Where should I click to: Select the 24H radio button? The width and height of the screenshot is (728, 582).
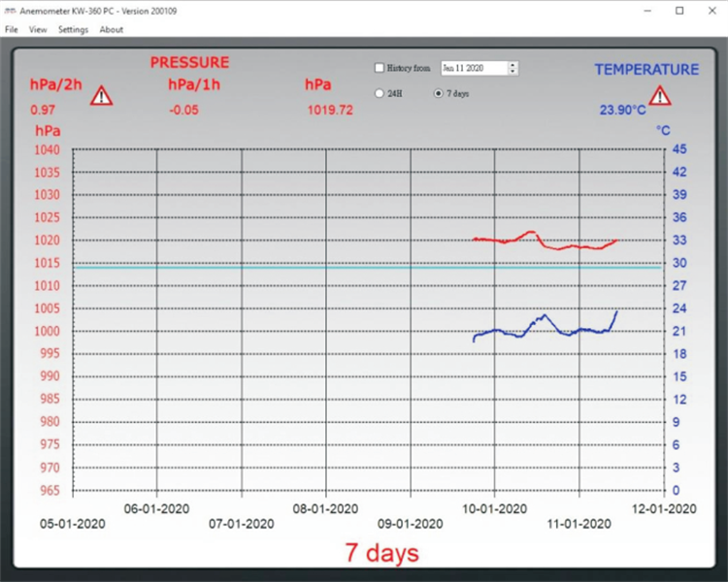pyautogui.click(x=380, y=93)
